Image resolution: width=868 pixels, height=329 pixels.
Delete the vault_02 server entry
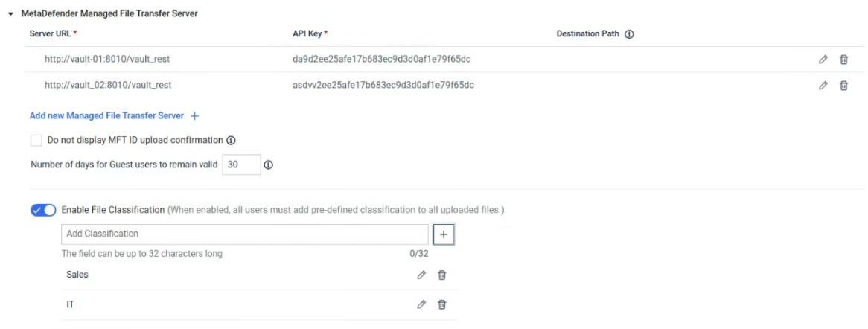click(843, 86)
